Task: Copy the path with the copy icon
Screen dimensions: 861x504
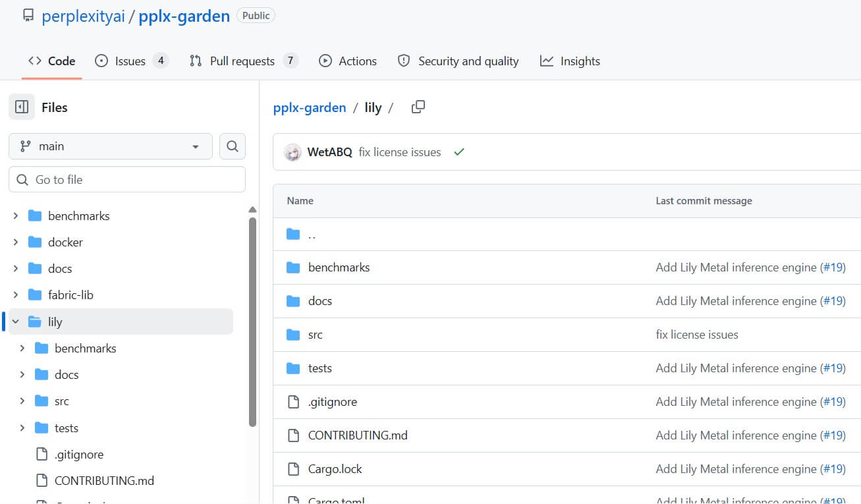Action: [x=418, y=107]
